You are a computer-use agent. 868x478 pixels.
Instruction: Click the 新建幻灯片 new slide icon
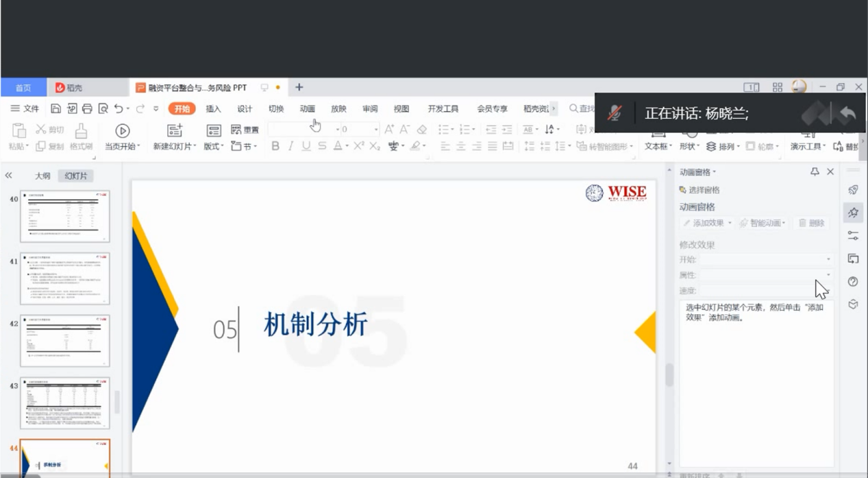click(175, 131)
